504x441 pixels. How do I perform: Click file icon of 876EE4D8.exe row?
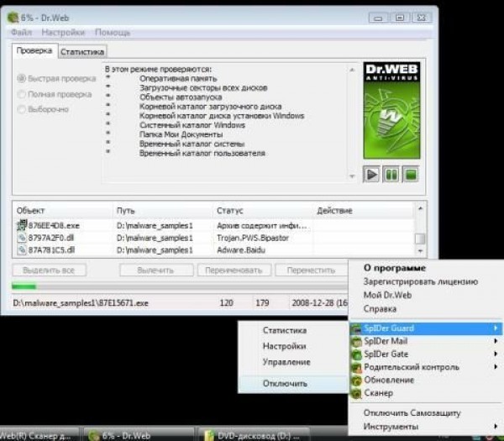(22, 225)
